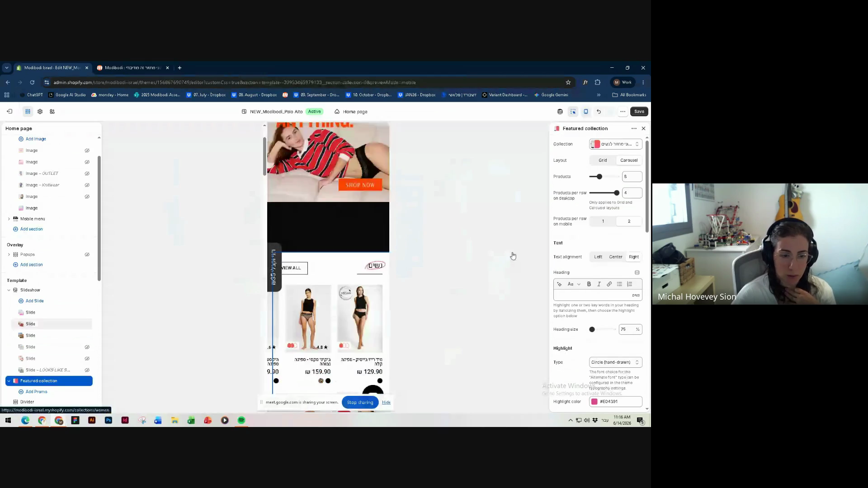Click the Bold formatting icon
The image size is (868, 488).
tap(589, 284)
